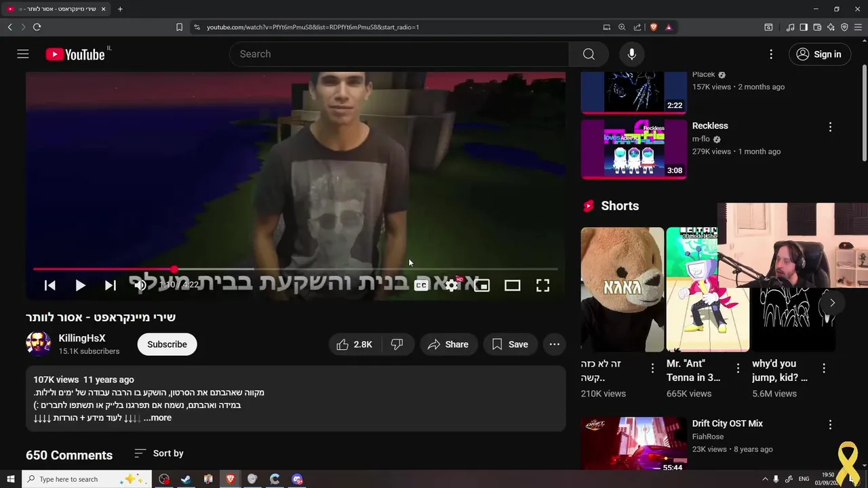Enable miniplayer mode
Viewport: 868px width, 488px height.
[x=481, y=285]
